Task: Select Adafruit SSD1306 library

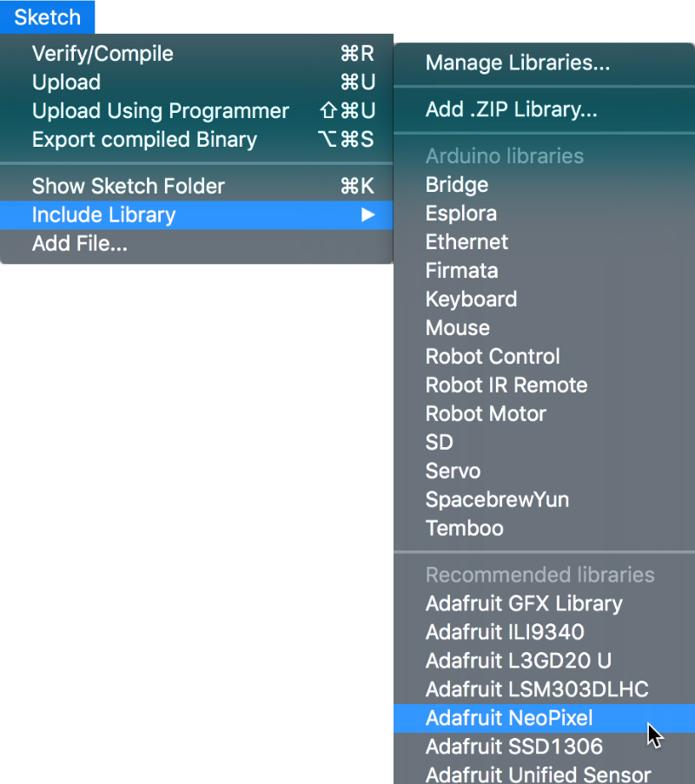Action: click(x=545, y=747)
